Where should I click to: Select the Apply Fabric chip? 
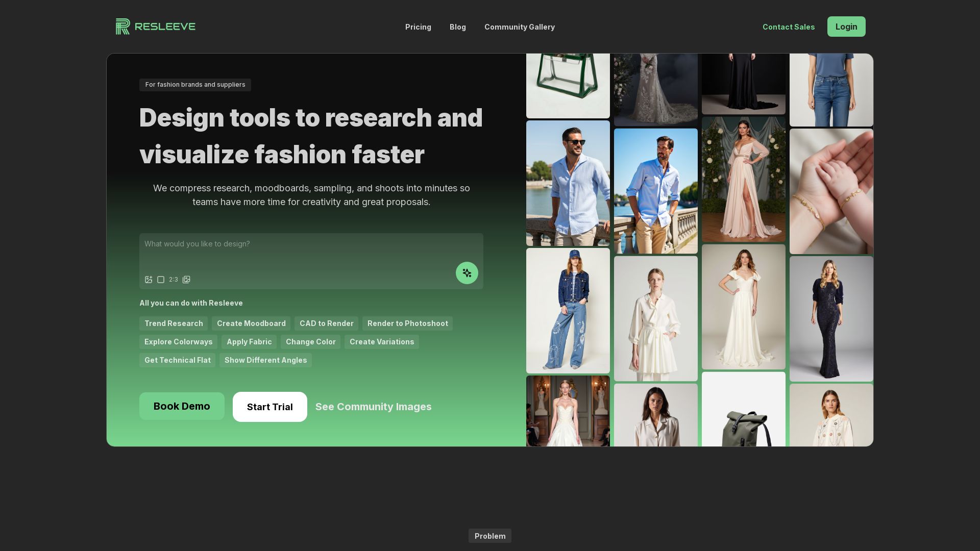249,342
